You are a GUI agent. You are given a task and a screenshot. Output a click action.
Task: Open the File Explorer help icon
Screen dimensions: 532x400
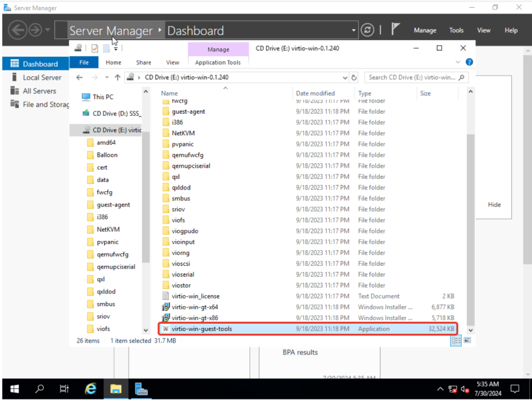469,62
